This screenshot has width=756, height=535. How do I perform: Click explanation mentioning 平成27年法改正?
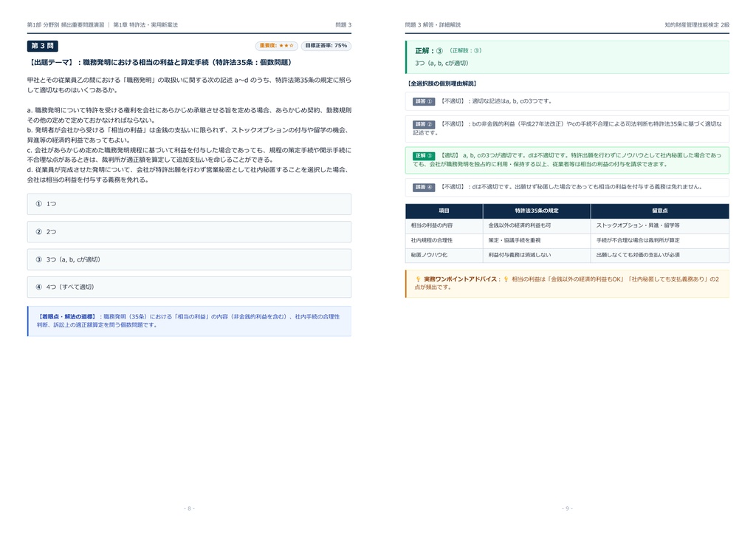coord(567,129)
